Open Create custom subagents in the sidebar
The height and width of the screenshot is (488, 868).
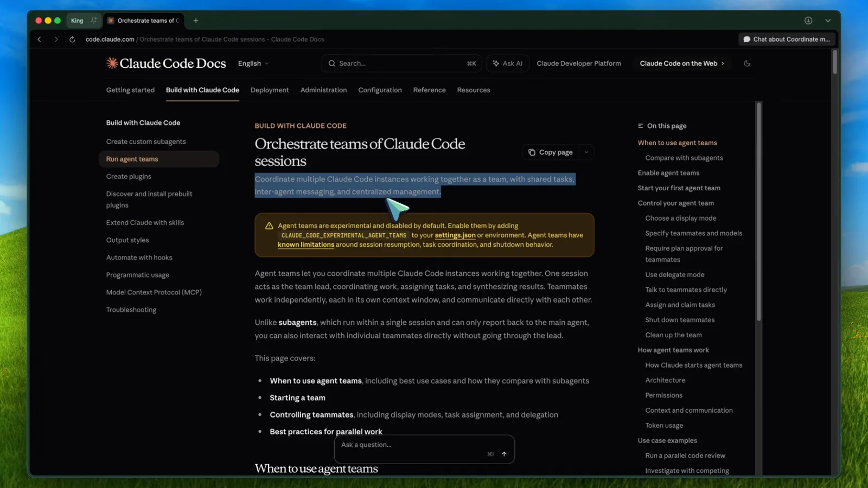coord(146,142)
